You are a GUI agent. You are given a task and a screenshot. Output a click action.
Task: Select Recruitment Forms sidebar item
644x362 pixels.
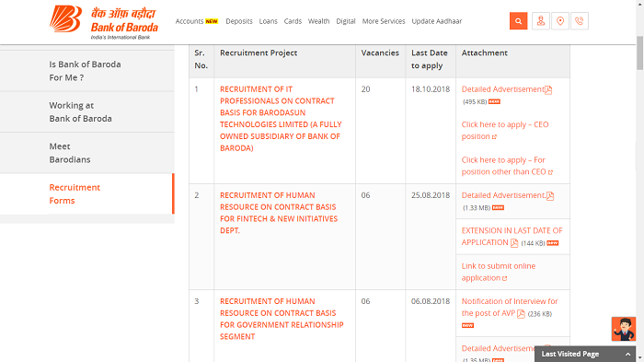tap(87, 194)
